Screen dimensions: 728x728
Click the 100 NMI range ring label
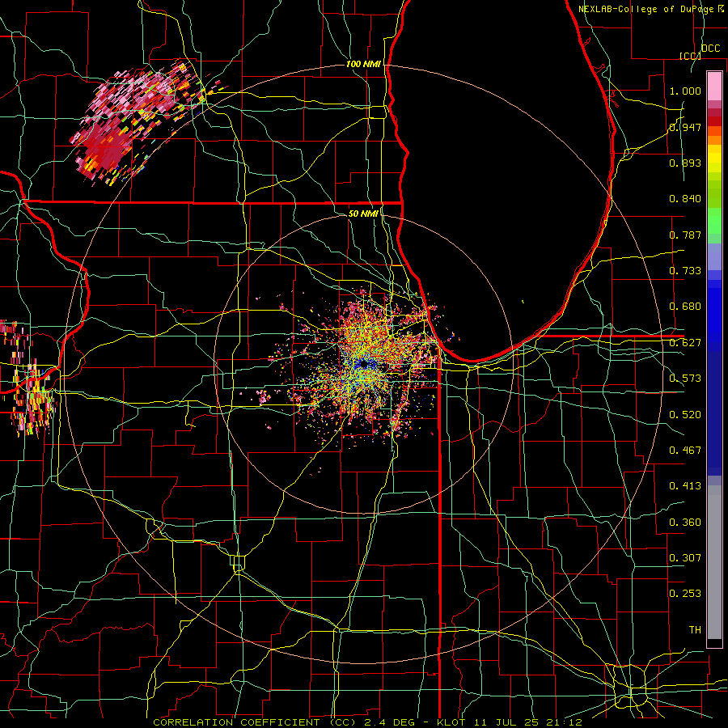click(x=363, y=64)
